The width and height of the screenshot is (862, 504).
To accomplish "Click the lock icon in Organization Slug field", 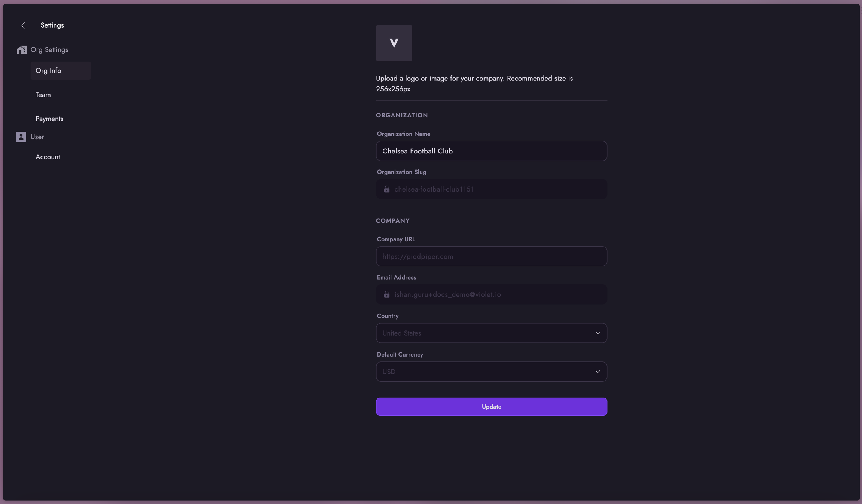I will tap(386, 189).
